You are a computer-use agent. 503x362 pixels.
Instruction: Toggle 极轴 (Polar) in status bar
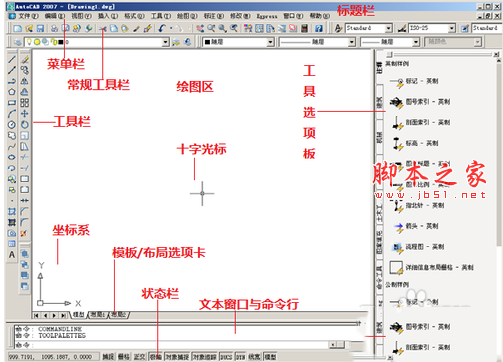155,357
